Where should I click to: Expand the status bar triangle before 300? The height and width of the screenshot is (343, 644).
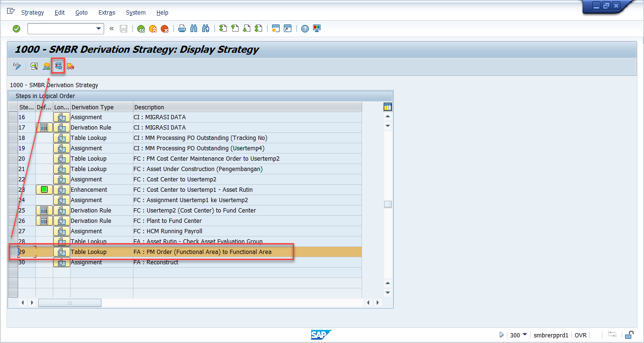tap(502, 335)
